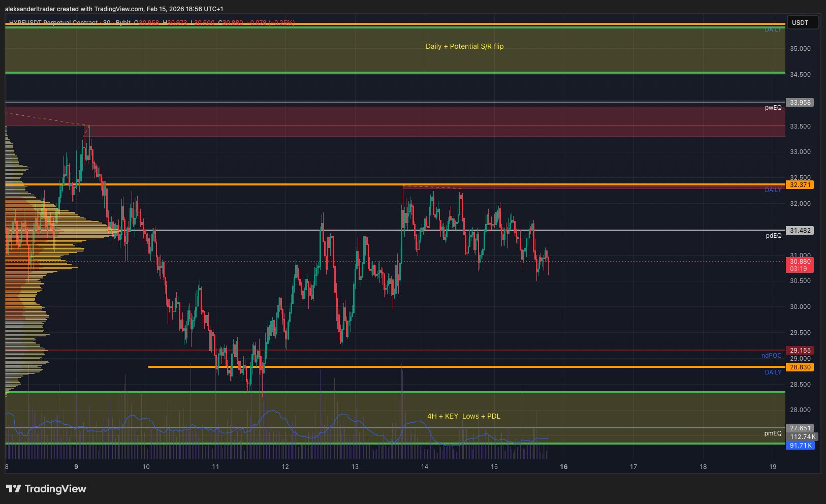This screenshot has width=826, height=504.
Task: Click the blue 91.71K volume label
Action: click(801, 446)
